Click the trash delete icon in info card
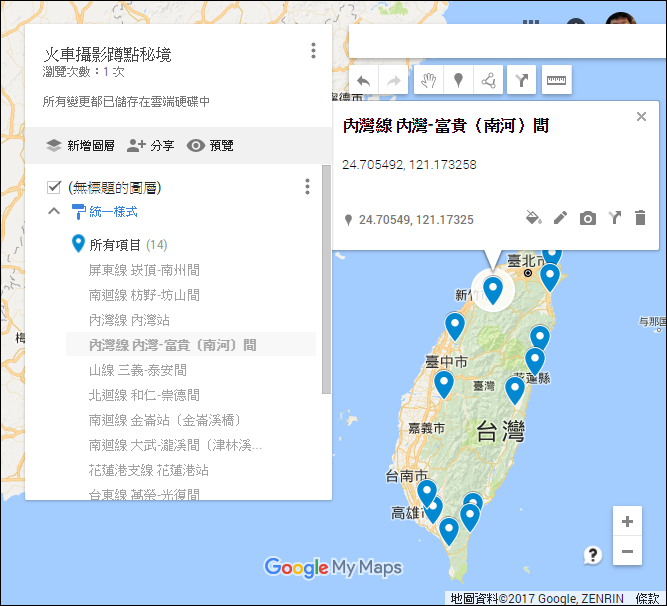The image size is (667, 606). coord(640,217)
